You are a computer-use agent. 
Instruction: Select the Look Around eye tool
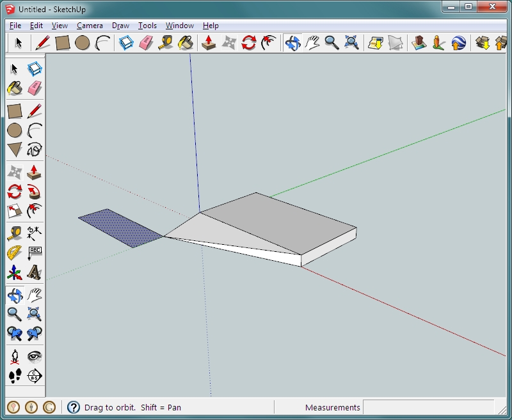[x=35, y=357]
